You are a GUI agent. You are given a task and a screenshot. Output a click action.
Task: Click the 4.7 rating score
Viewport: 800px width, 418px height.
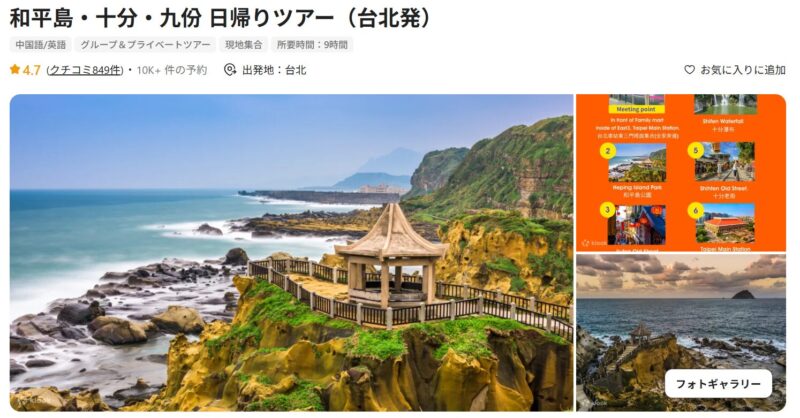32,70
